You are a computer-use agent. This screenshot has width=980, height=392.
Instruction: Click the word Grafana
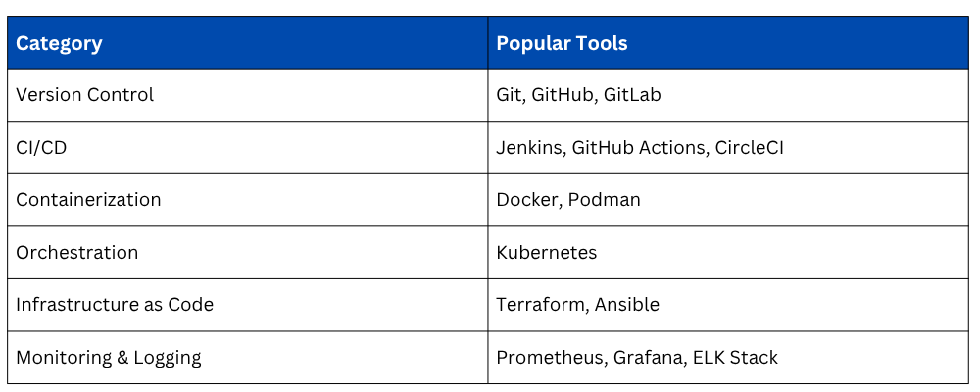647,357
